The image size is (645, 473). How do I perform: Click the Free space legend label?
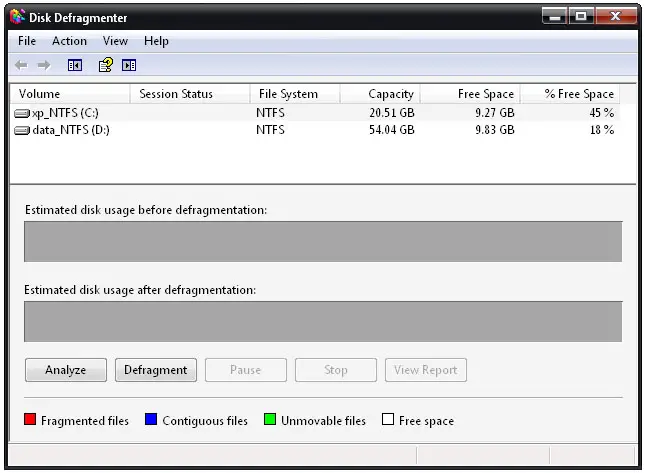click(426, 421)
